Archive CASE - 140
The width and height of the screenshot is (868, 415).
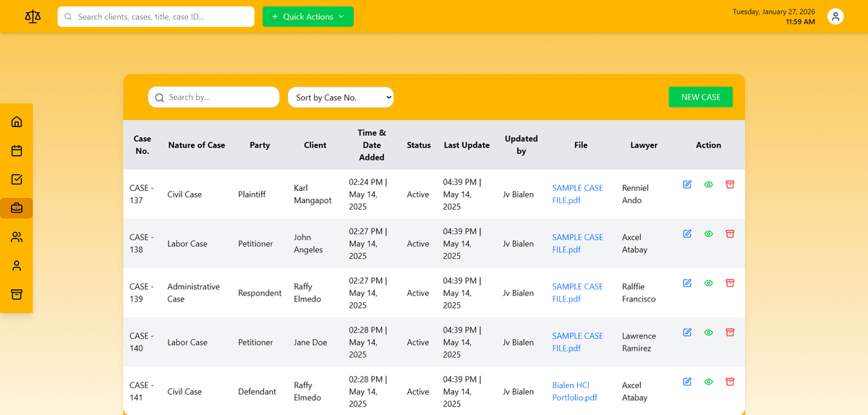[x=730, y=332]
